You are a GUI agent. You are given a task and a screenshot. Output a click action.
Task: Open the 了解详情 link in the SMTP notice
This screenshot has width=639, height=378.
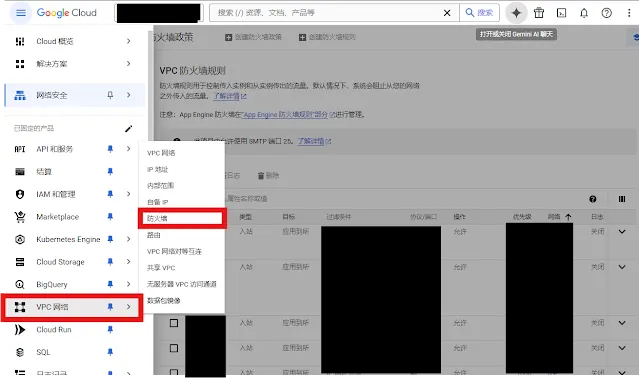pyautogui.click(x=314, y=141)
